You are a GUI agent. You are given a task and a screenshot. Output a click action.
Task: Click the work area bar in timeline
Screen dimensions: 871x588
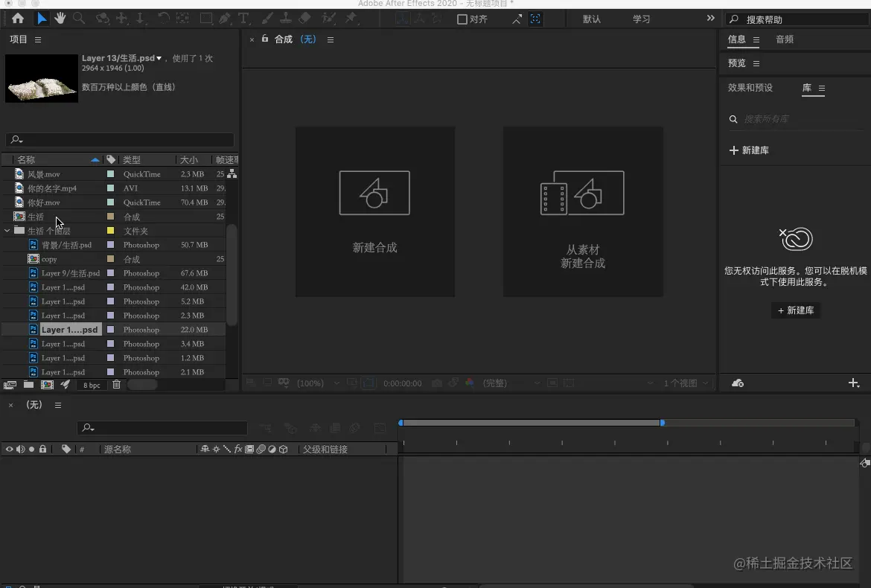(x=531, y=423)
